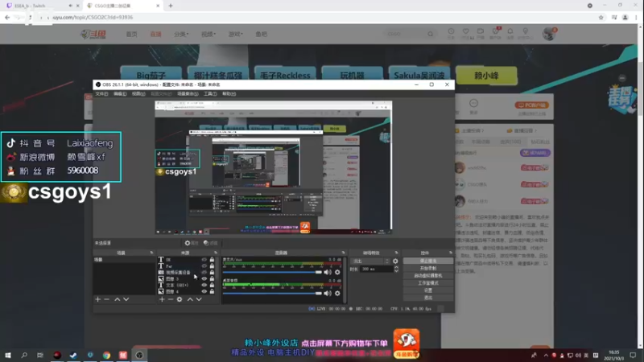644x362 pixels.
Task: Add a new source in OBS sources dock
Action: 162,299
